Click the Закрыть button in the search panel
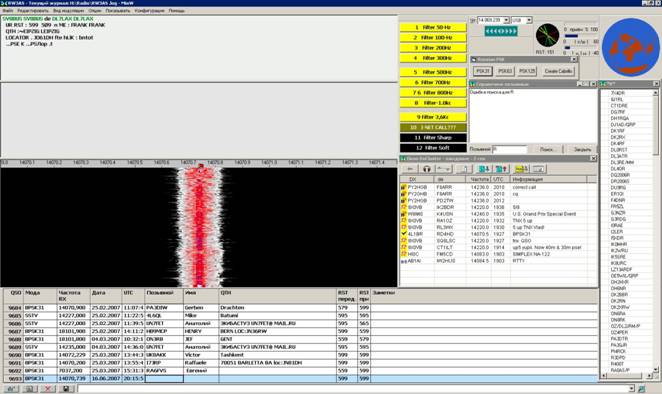Viewport: 662px width, 394px height. click(582, 149)
